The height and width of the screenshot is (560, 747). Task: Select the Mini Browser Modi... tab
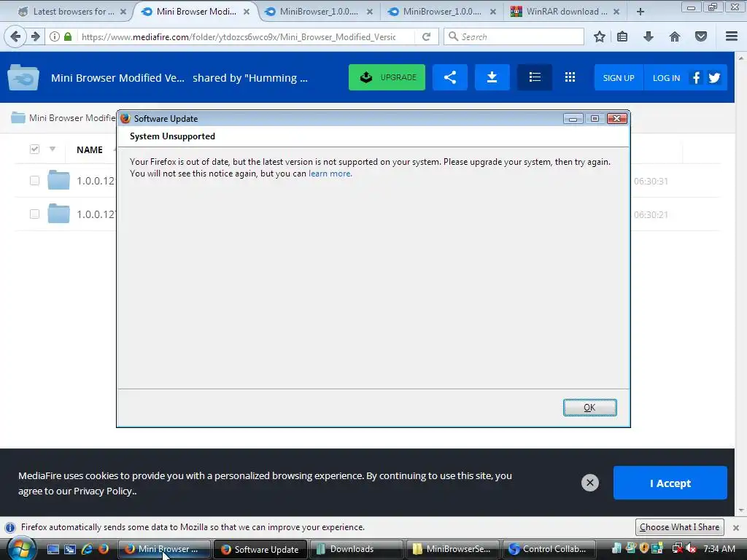pos(196,12)
